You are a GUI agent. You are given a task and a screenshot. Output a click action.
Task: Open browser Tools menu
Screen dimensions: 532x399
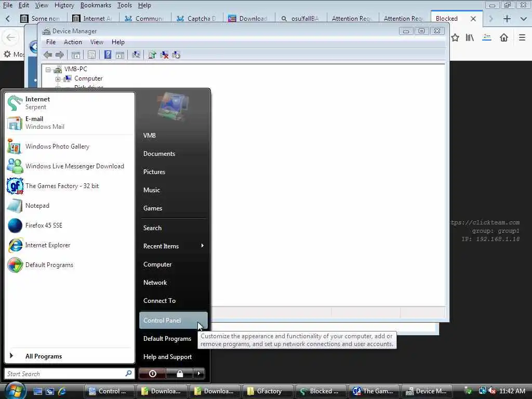pos(125,5)
